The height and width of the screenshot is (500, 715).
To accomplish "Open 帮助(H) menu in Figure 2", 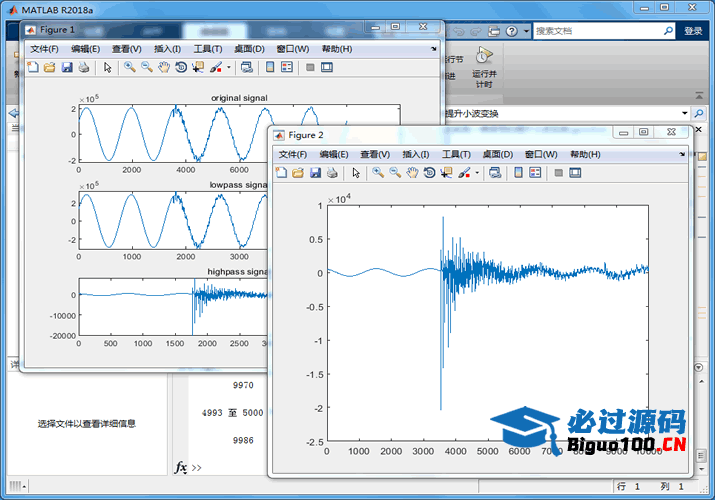I will (585, 155).
